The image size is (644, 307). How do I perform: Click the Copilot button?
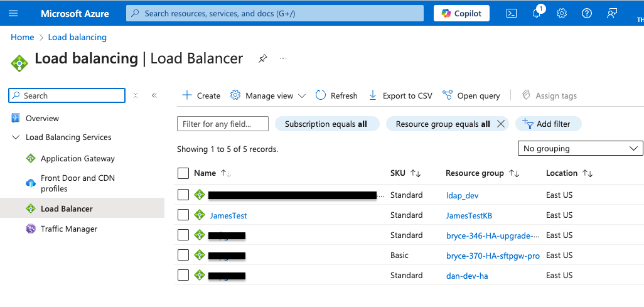pos(461,13)
